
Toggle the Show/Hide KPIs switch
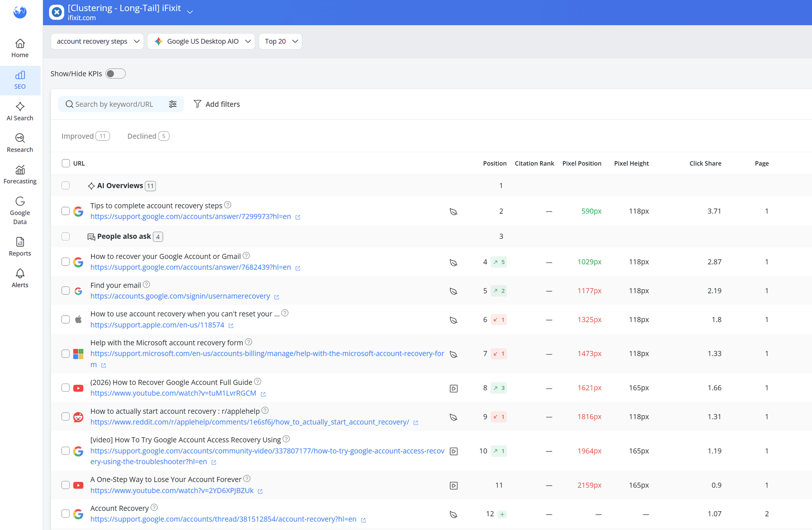(115, 73)
